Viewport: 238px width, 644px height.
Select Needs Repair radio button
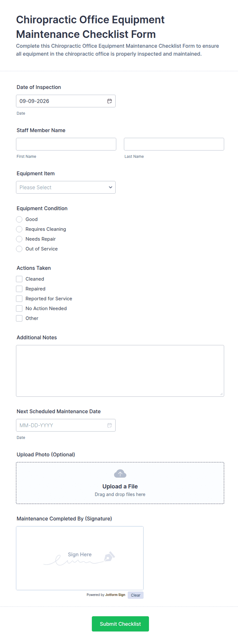pos(19,239)
